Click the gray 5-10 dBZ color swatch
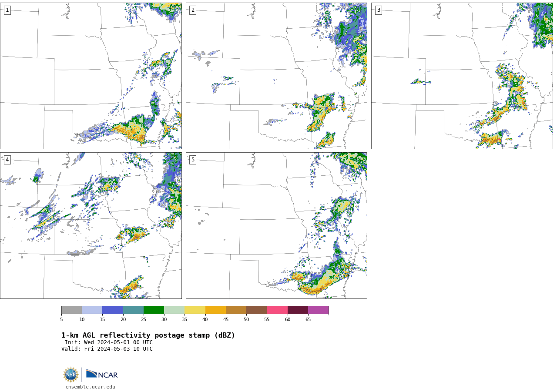The height and width of the screenshot is (392, 557). click(x=71, y=310)
